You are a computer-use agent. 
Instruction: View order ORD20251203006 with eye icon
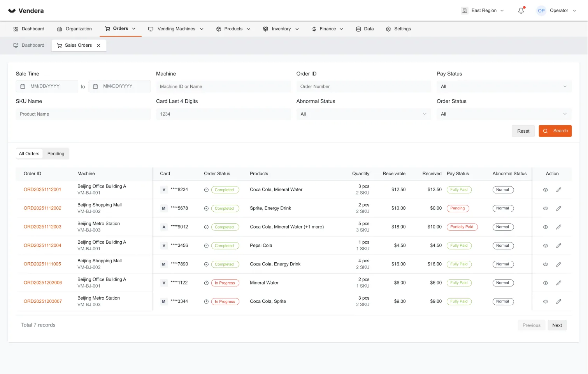coord(546,283)
